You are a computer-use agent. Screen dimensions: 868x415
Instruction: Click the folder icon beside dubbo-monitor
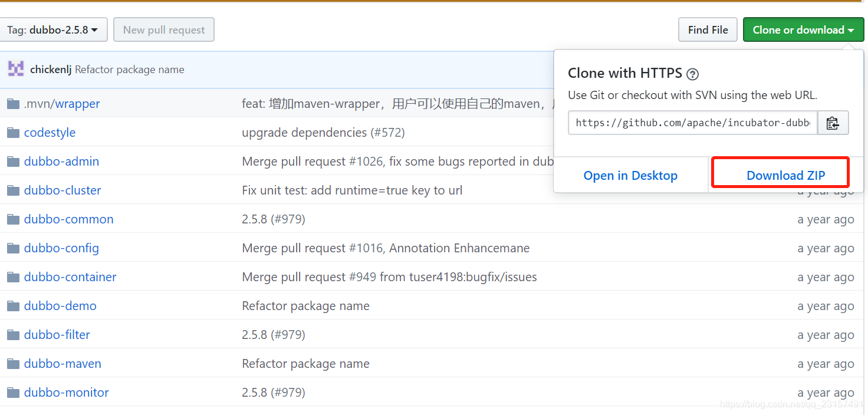coord(13,392)
